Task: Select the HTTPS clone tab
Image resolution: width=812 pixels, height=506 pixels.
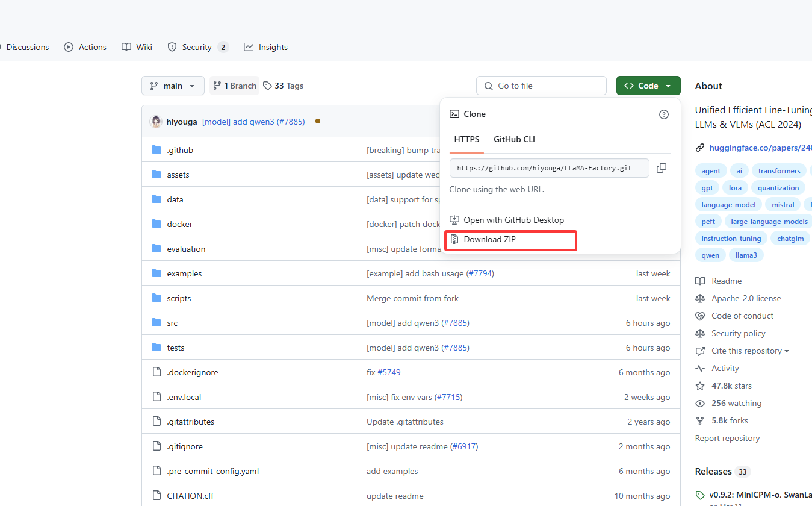Action: click(466, 139)
